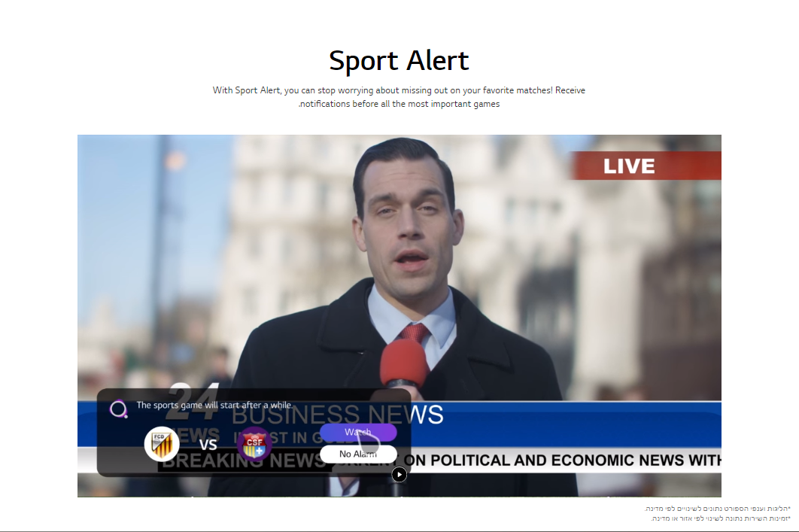Click the first Hebrew disclaimer line
799x532 pixels.
(718, 509)
